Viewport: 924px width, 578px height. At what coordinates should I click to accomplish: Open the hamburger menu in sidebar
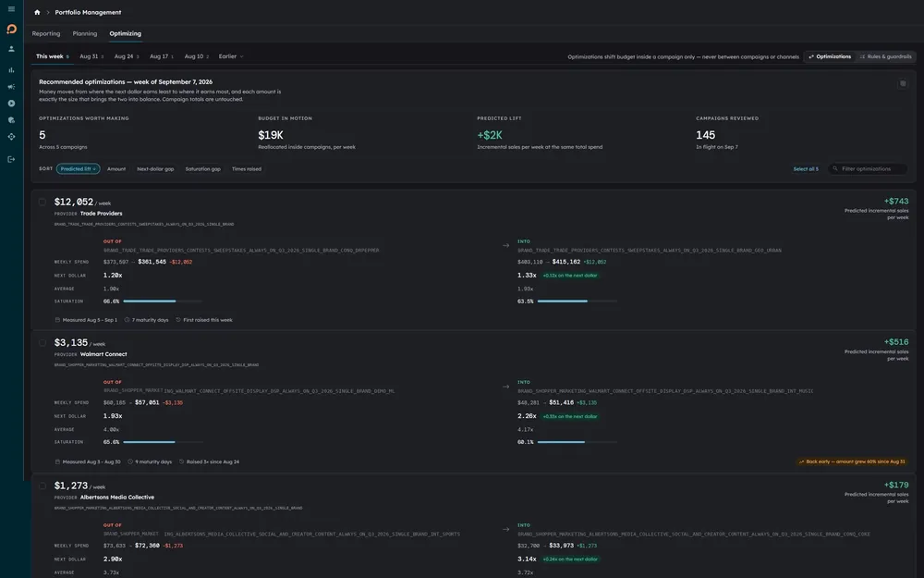pos(11,9)
